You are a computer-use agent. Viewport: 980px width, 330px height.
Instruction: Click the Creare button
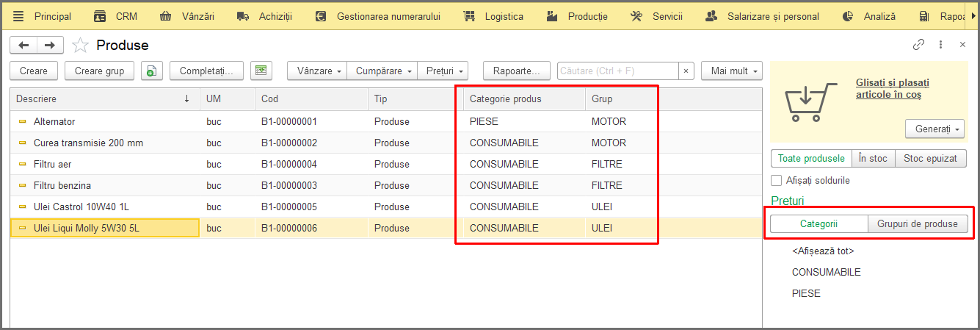pos(34,71)
